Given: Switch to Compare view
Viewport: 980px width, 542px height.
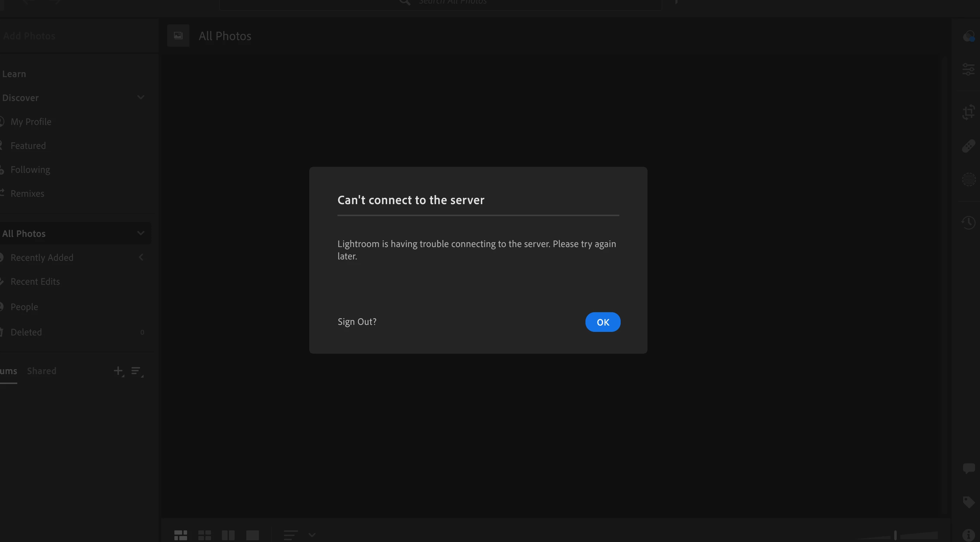Looking at the screenshot, I should click(228, 535).
